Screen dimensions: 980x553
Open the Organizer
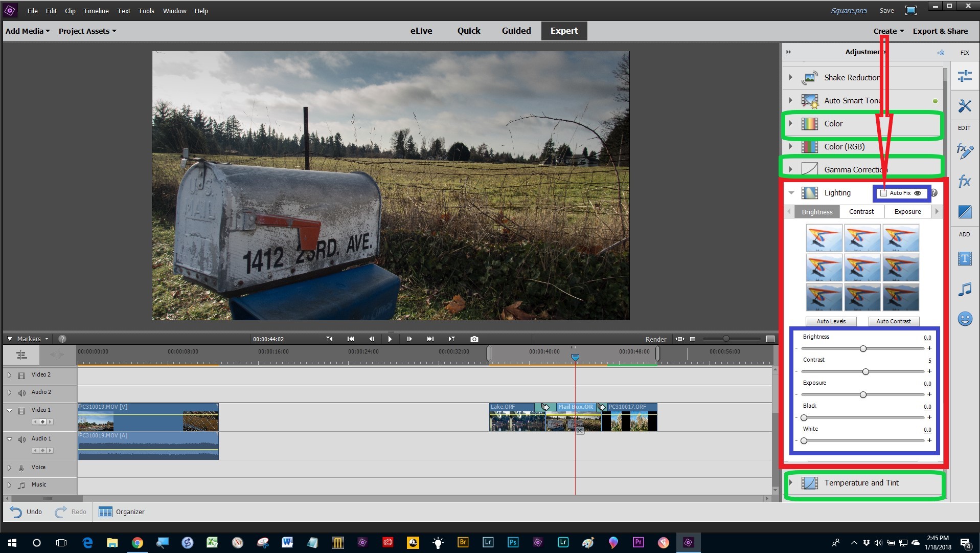(x=122, y=512)
